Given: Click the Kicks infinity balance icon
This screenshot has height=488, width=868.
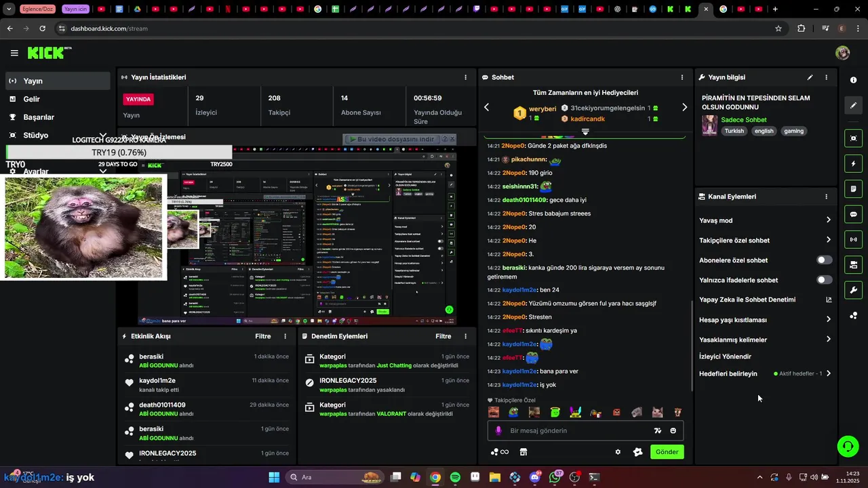Looking at the screenshot, I should tap(499, 452).
